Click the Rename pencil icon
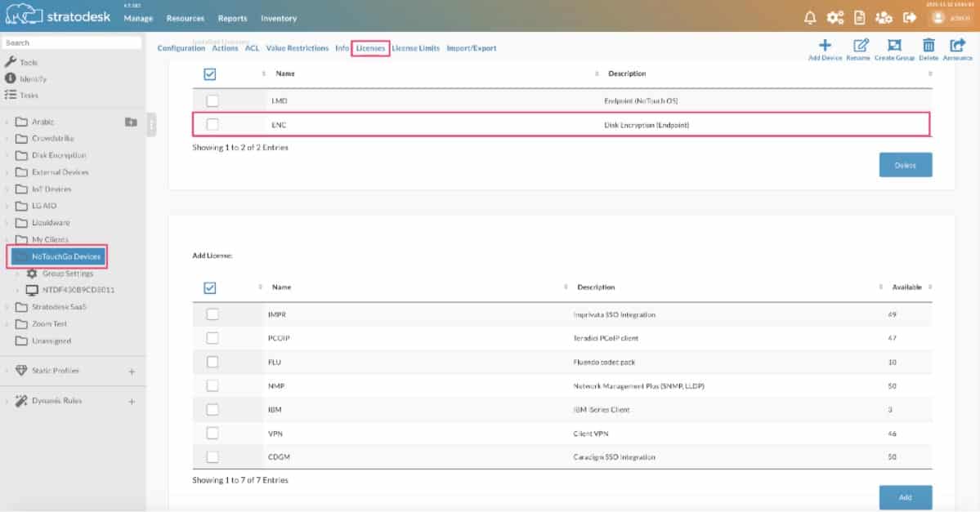The height and width of the screenshot is (512, 980). click(x=861, y=45)
